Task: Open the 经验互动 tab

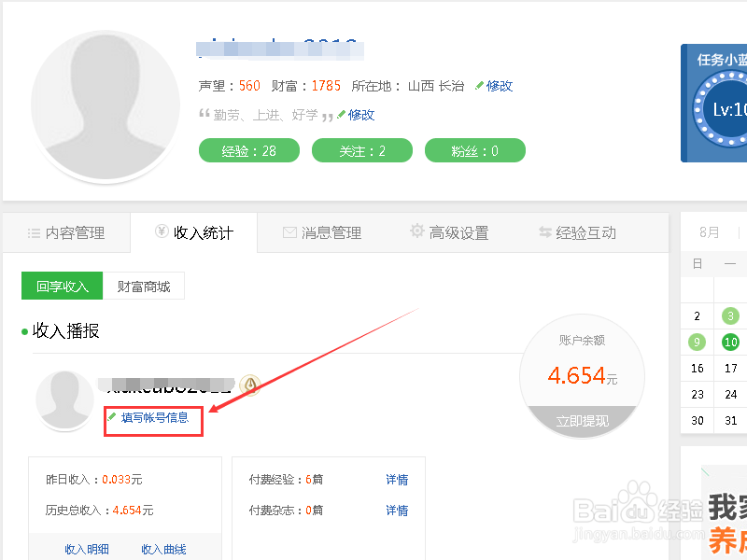Action: pos(577,232)
